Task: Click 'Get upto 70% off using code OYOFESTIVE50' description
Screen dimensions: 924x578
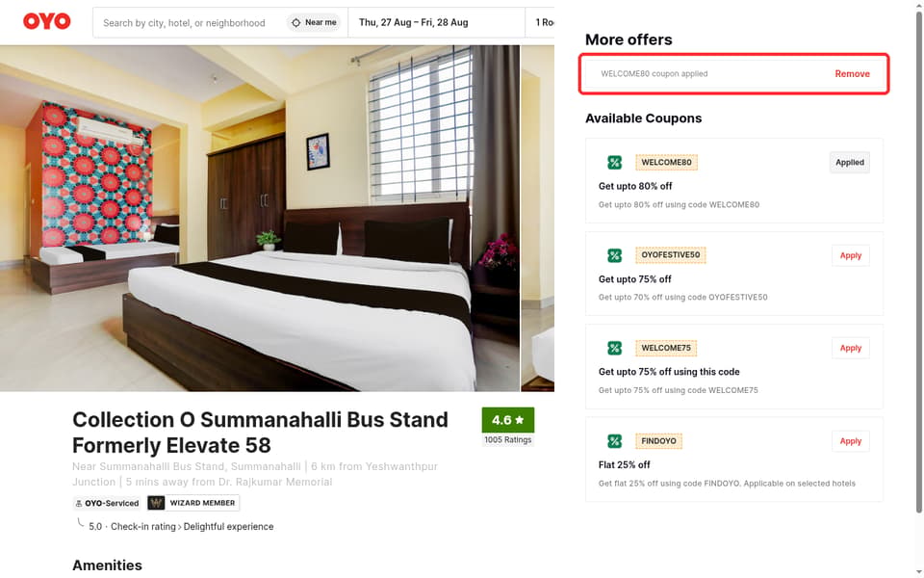Action: pyautogui.click(x=683, y=298)
